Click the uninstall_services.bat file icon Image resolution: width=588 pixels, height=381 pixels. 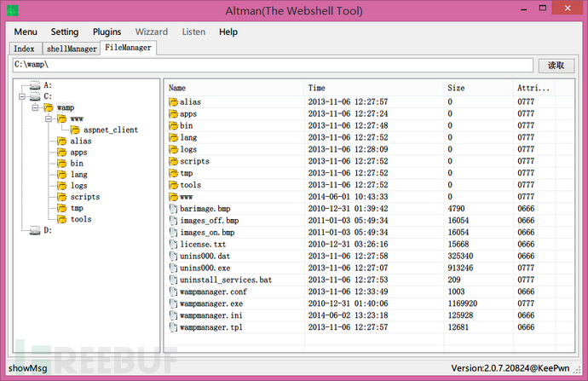[x=173, y=280]
